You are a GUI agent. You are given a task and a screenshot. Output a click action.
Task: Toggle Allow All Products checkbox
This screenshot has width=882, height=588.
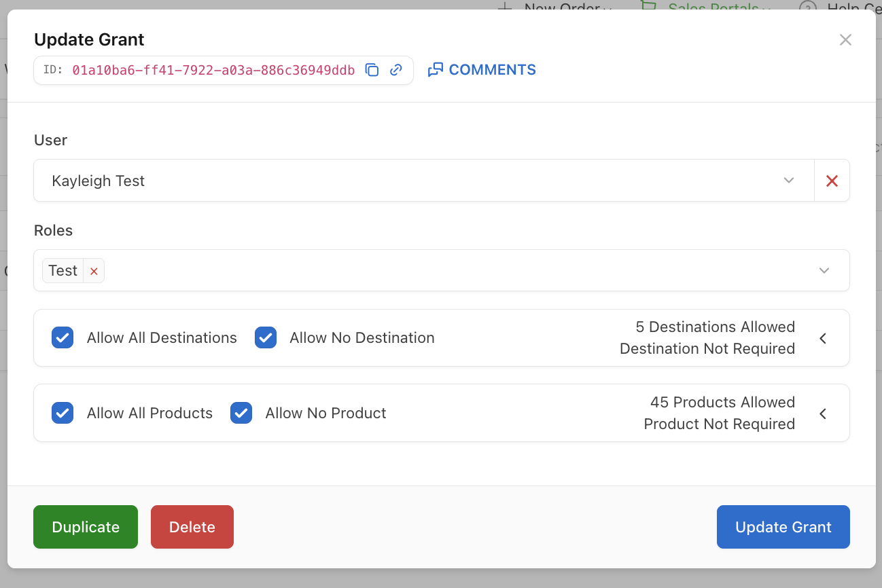pyautogui.click(x=63, y=413)
